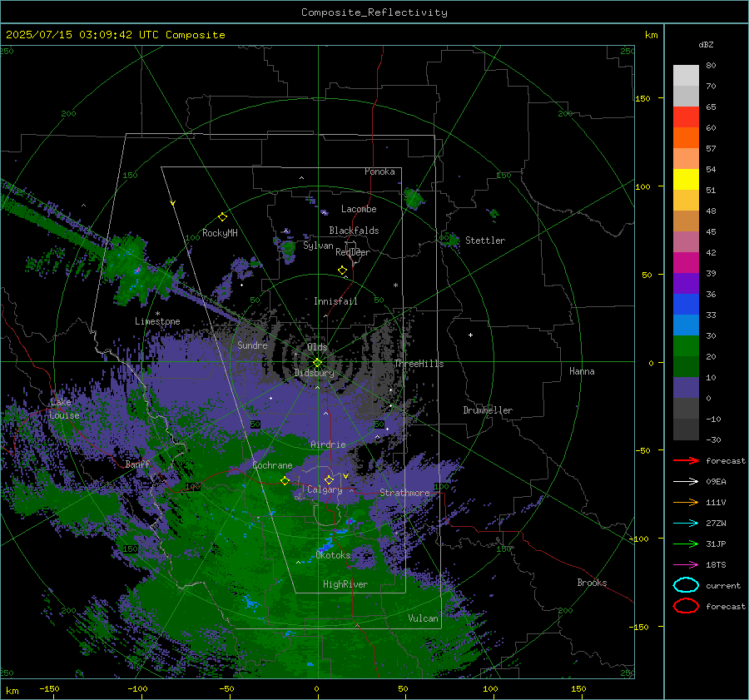This screenshot has width=749, height=700.
Task: Click the cyan 27ZW arrow icon
Action: click(x=686, y=524)
